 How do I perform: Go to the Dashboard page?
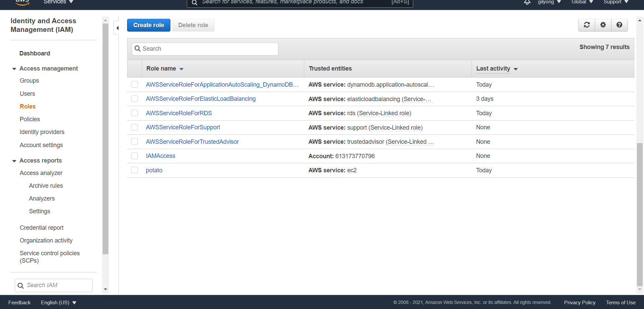35,53
